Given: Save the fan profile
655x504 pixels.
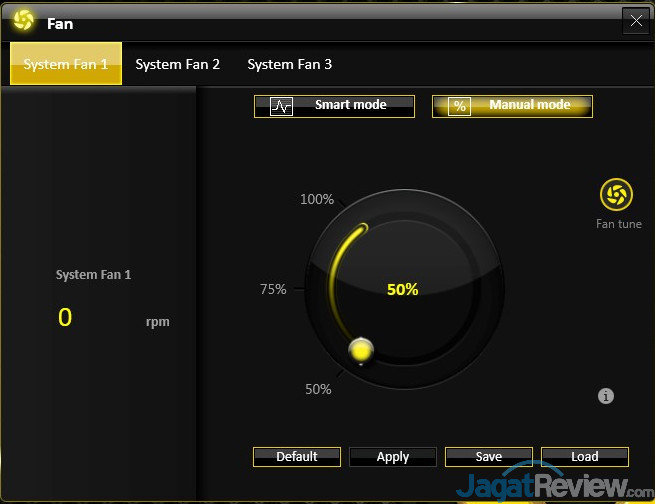Looking at the screenshot, I should 489,457.
